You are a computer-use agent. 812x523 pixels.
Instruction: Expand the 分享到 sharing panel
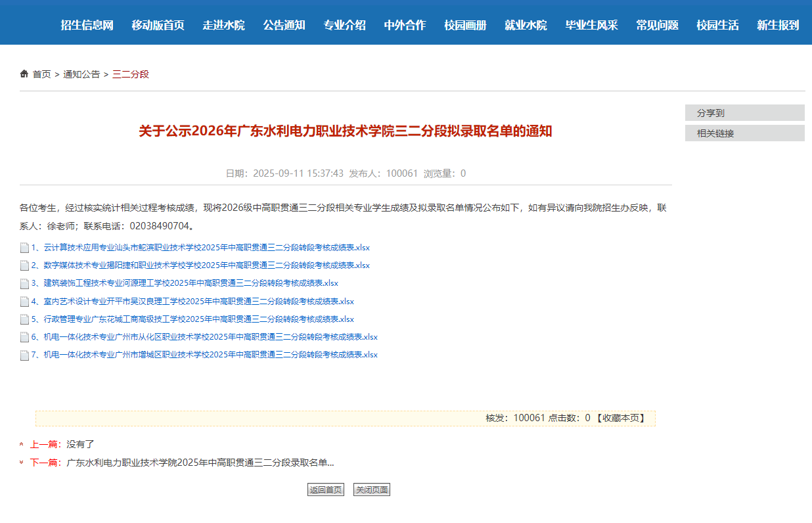(x=744, y=112)
